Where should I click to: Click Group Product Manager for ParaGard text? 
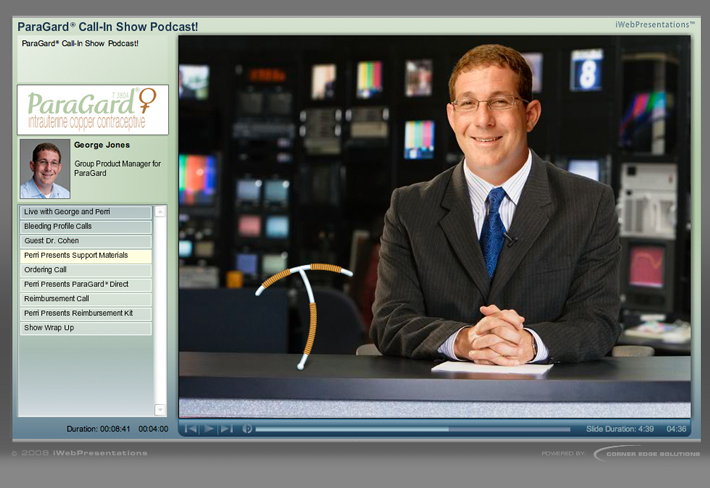[118, 168]
